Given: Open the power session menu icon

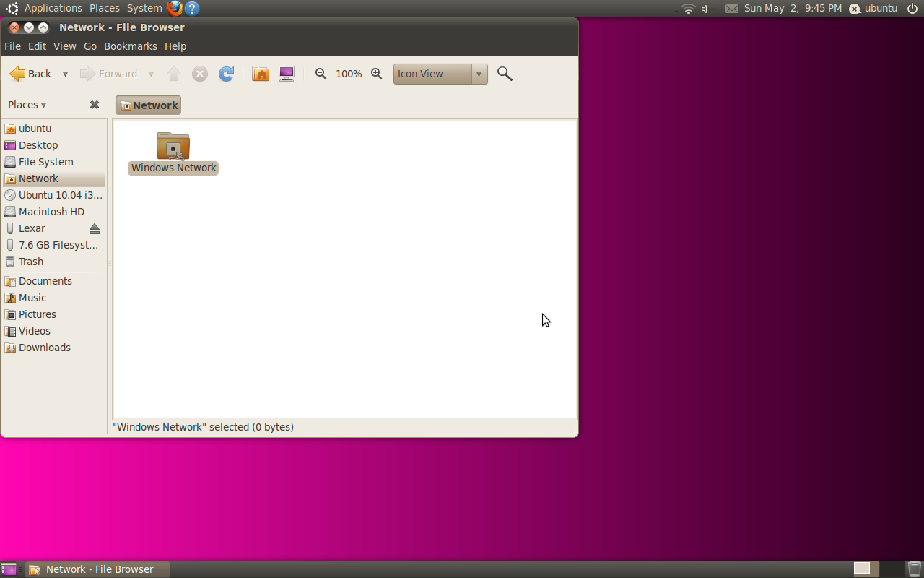Looking at the screenshot, I should click(x=912, y=9).
